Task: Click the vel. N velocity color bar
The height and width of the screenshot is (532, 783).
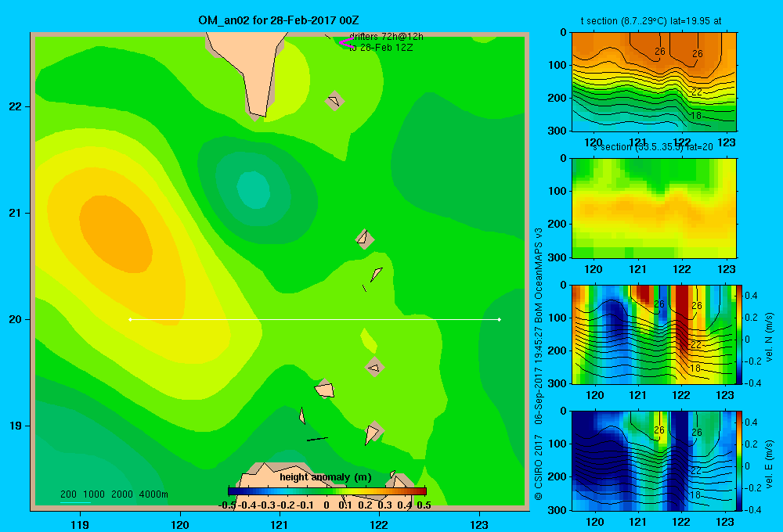Action: (740, 334)
